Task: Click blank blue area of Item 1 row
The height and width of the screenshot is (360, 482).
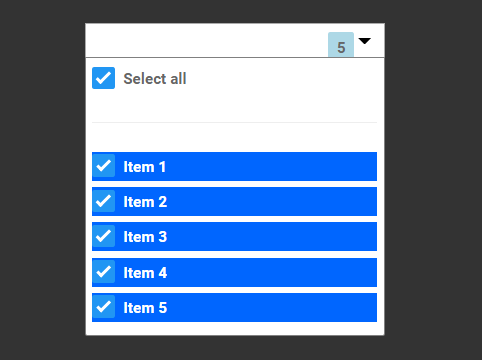Action: [x=272, y=167]
